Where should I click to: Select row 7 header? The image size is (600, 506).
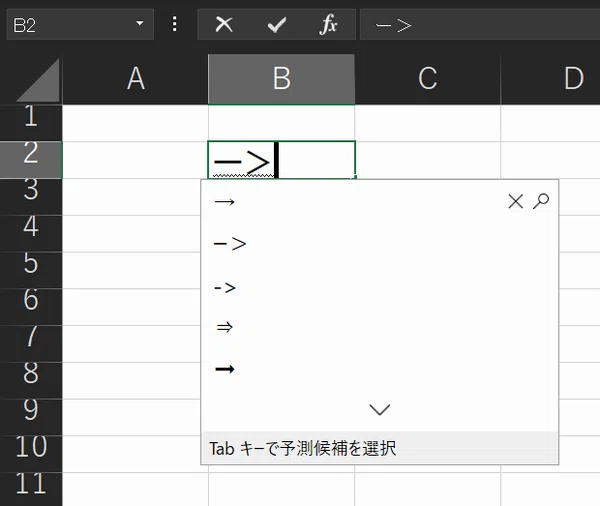[x=31, y=344]
